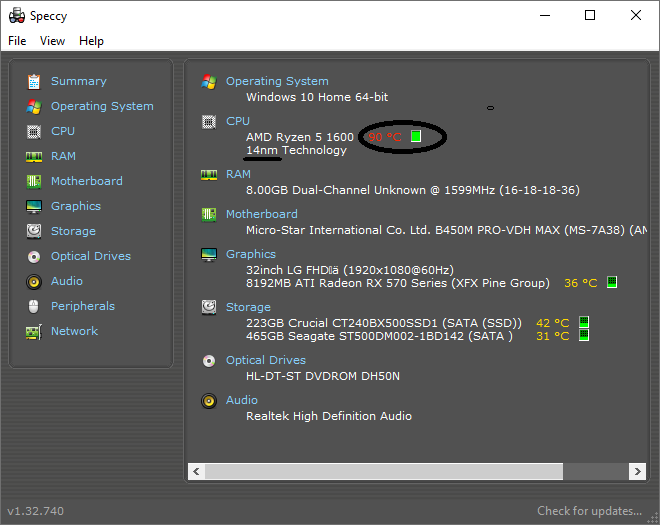This screenshot has height=525, width=660.
Task: Click the Windows flag icon in summary panel
Action: tap(209, 82)
